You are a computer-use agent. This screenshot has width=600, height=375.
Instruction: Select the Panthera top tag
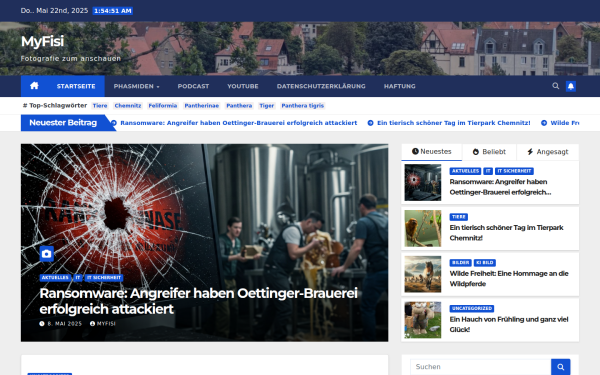[239, 106]
